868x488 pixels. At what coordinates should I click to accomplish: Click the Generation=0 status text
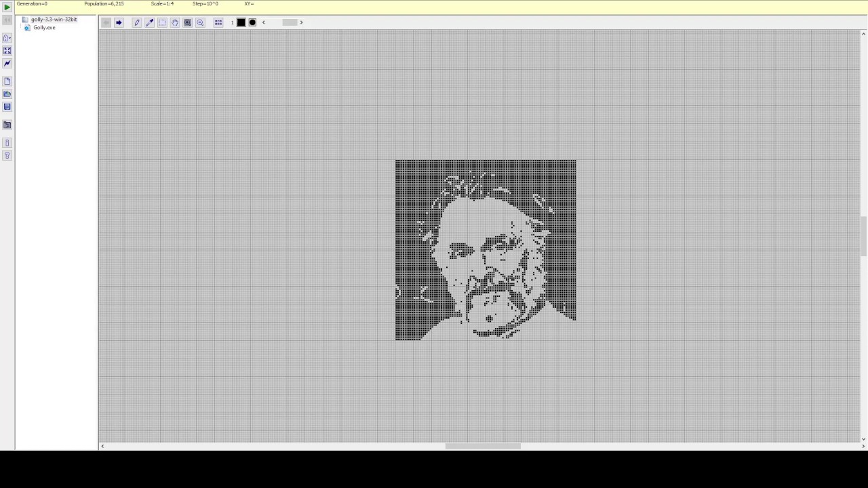pyautogui.click(x=32, y=4)
